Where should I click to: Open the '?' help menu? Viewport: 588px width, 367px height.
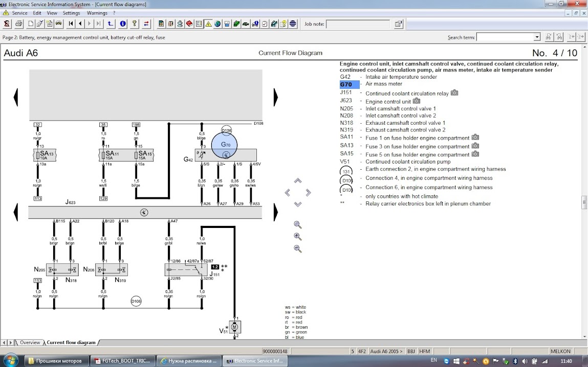point(114,13)
